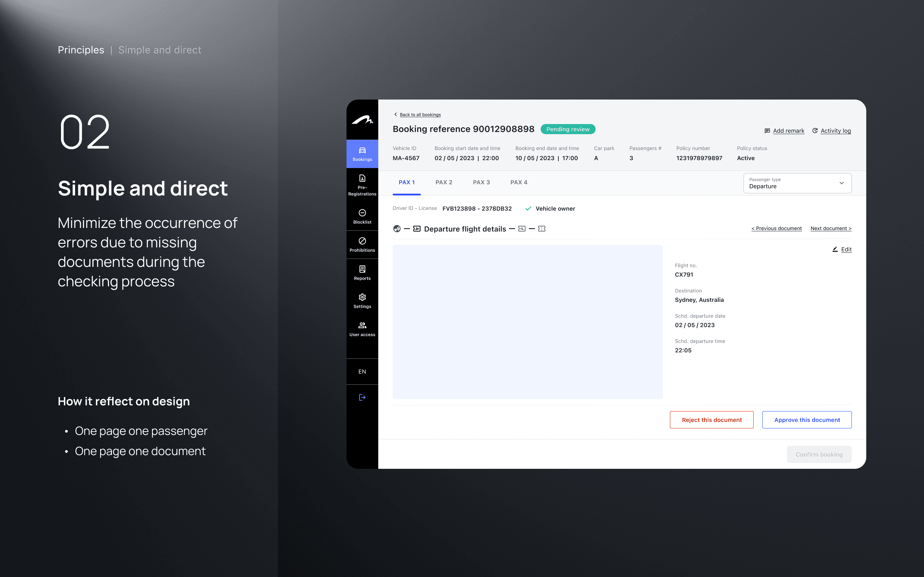
Task: Switch to the PAX 2 tab
Action: click(444, 182)
